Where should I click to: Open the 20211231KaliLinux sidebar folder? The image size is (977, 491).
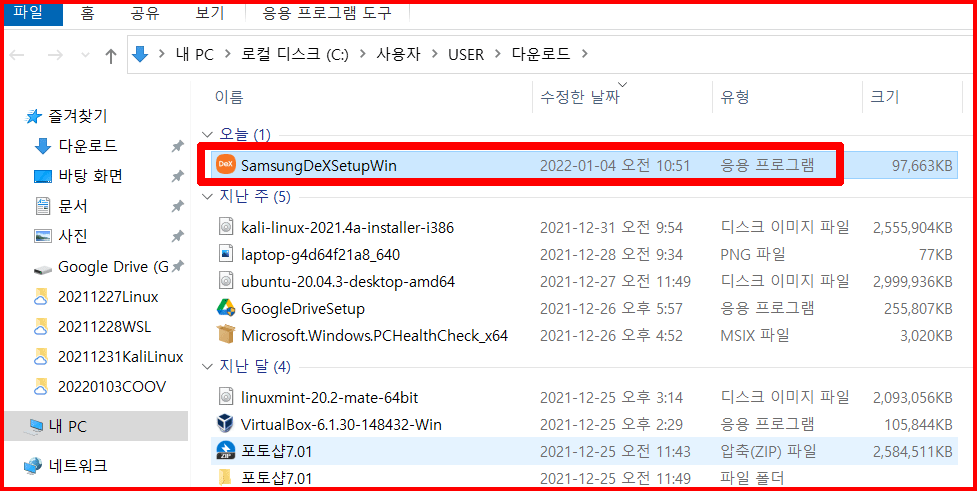120,357
